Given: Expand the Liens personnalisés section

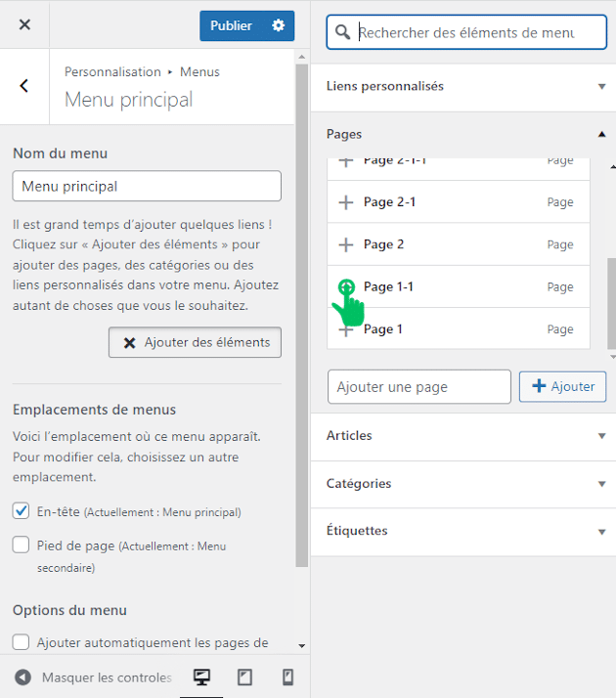Looking at the screenshot, I should 463,86.
